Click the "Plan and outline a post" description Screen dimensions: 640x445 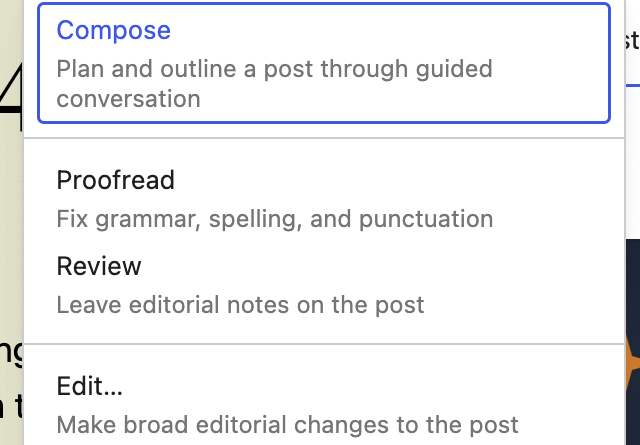(274, 70)
